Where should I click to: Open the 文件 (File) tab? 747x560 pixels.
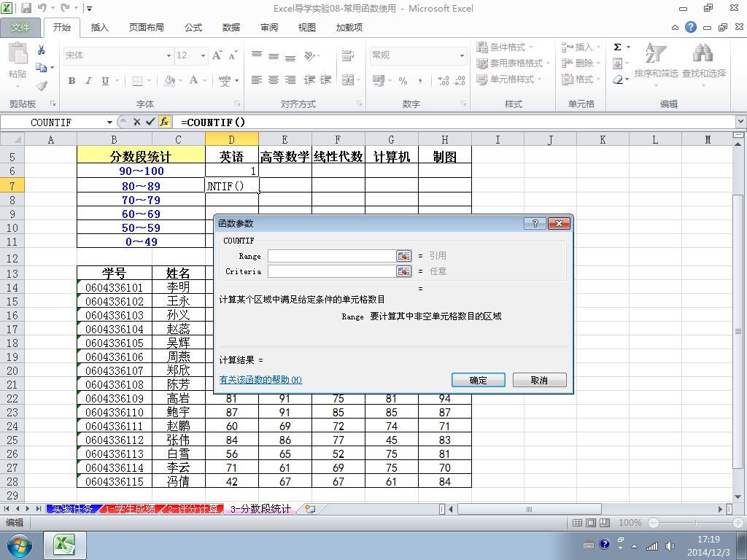pos(20,28)
